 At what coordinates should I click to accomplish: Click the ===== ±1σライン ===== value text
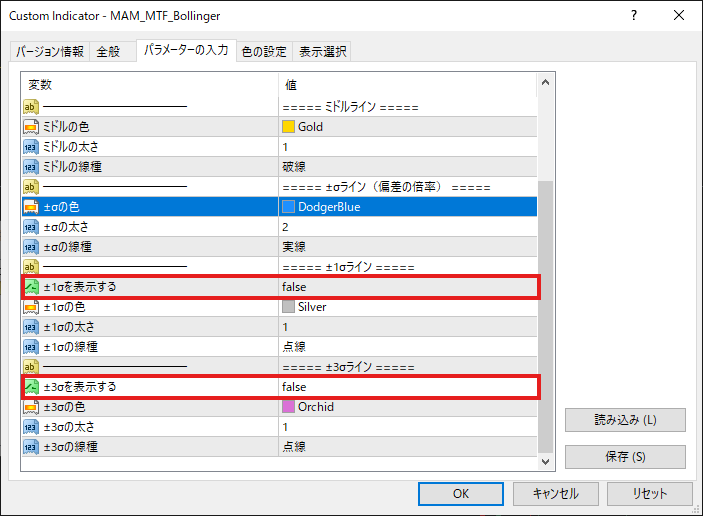[348, 267]
